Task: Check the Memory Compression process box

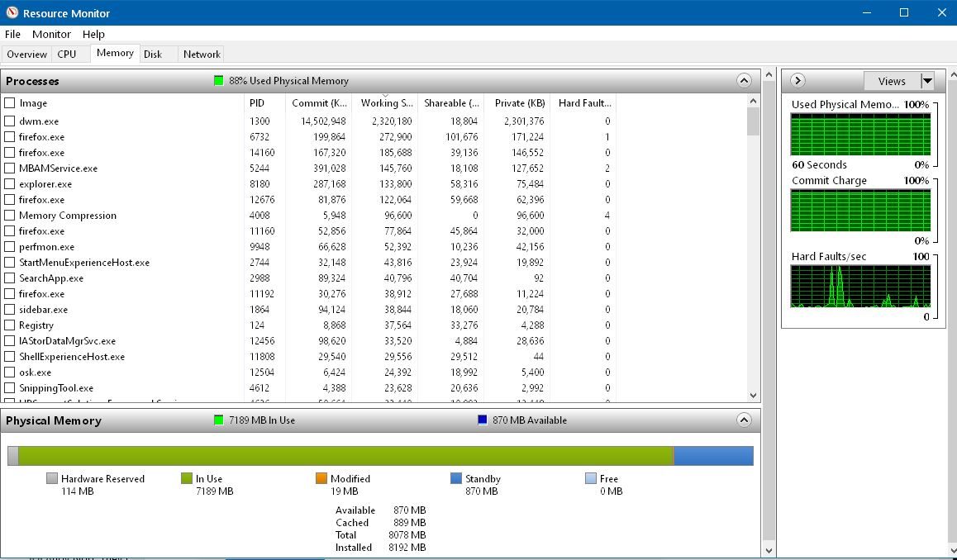Action: pos(10,215)
